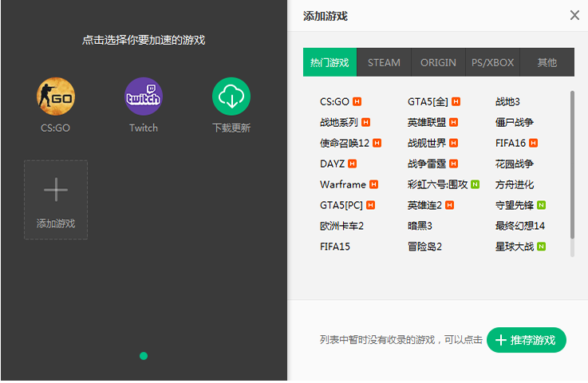The image size is (588, 383).
Task: Choose 战地系列 in the list
Action: 338,122
